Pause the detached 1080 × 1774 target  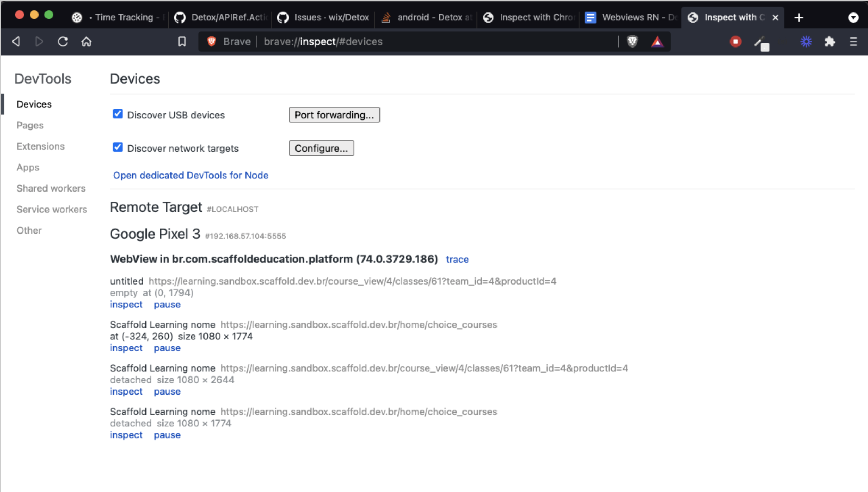click(167, 435)
